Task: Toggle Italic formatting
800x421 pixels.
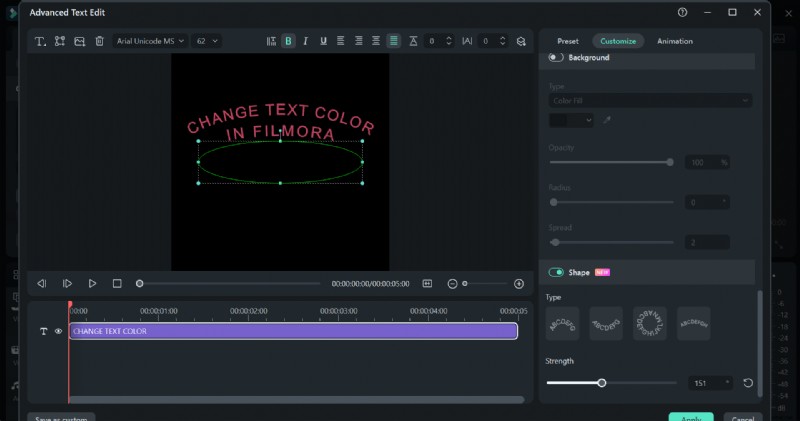Action: coord(306,41)
